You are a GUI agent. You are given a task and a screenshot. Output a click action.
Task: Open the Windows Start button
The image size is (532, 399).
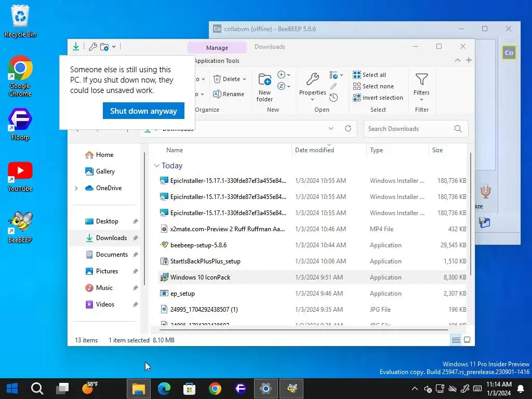[12, 389]
